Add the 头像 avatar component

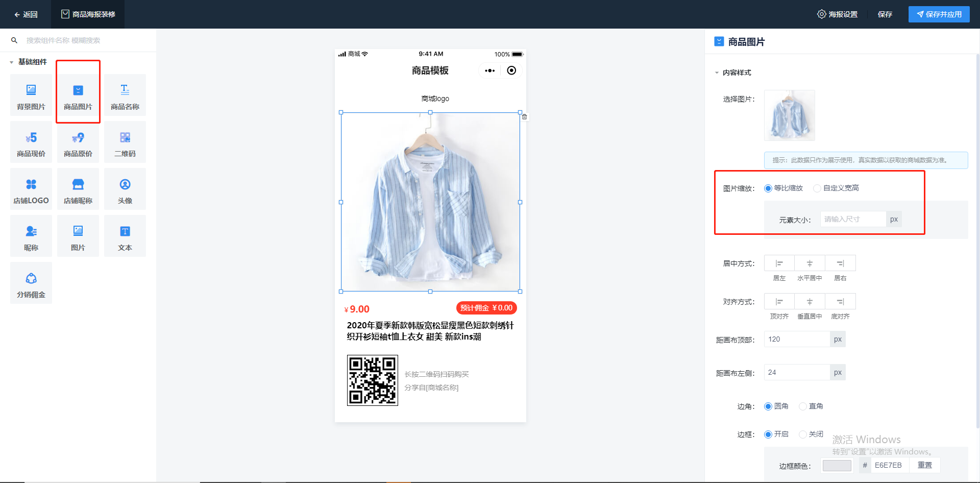[125, 189]
